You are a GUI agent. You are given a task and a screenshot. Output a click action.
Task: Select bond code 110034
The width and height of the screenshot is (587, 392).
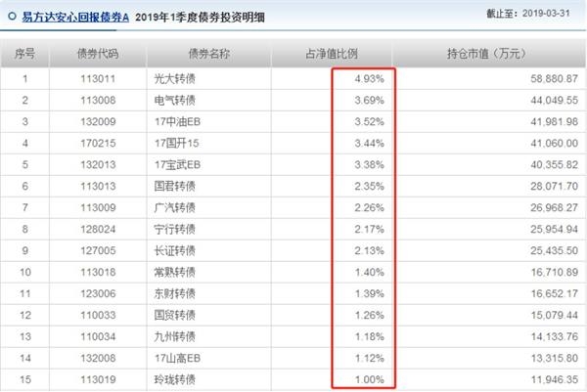98,337
